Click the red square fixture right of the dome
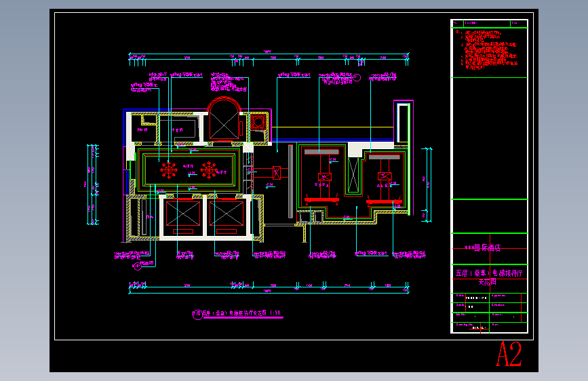Image resolution: width=588 pixels, height=381 pixels. [x=258, y=122]
